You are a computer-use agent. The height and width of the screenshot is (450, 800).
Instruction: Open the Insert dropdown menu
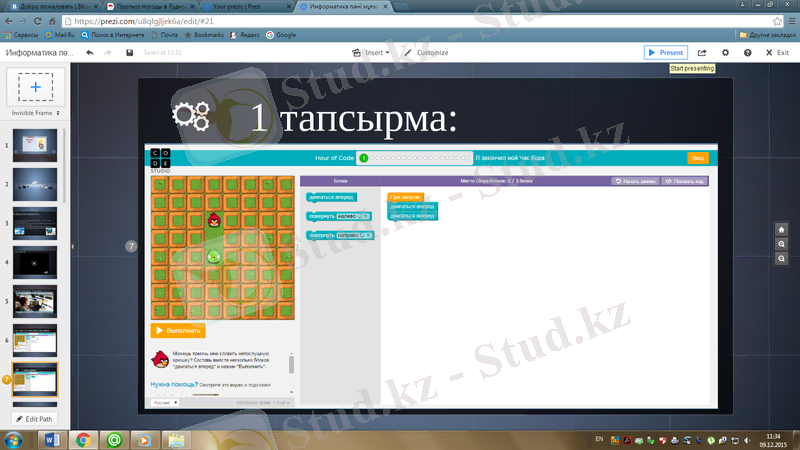click(372, 53)
